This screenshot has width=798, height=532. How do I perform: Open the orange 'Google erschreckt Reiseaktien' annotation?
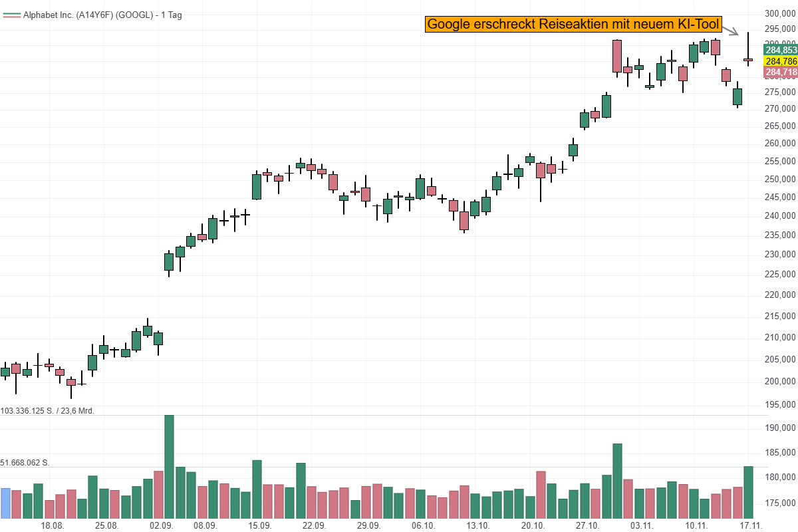tap(573, 25)
